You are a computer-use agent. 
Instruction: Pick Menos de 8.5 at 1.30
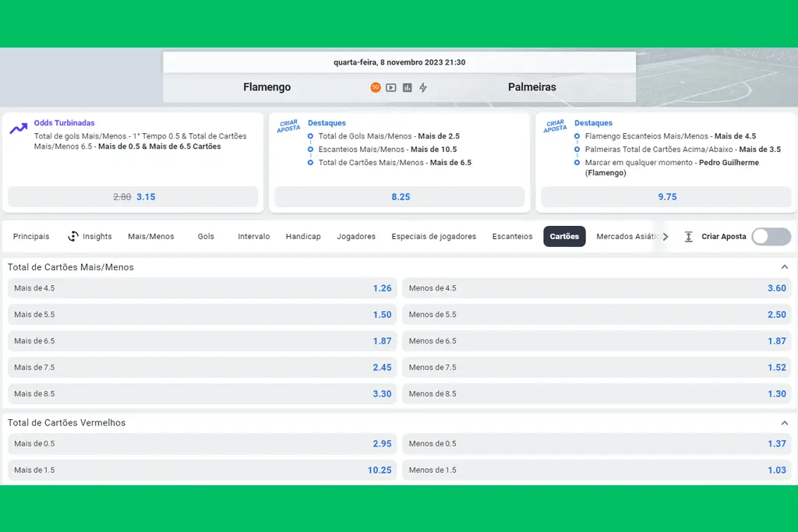click(x=597, y=393)
